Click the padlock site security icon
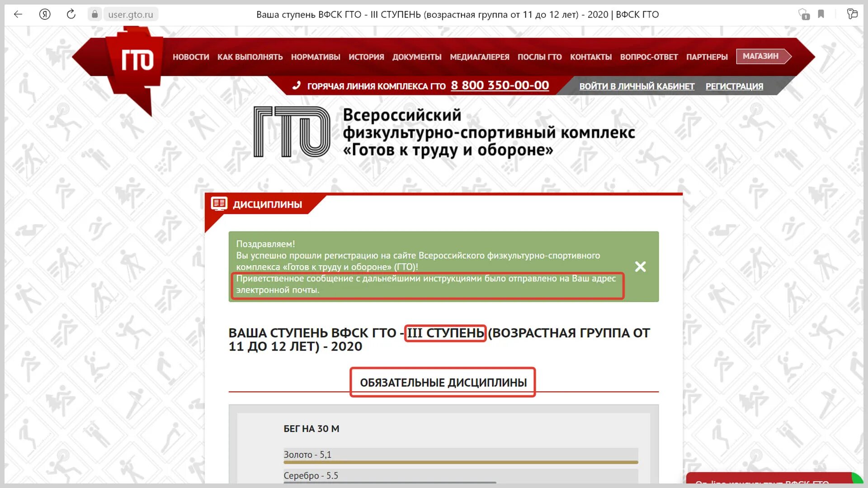Viewport: 868px width, 488px height. pyautogui.click(x=94, y=14)
